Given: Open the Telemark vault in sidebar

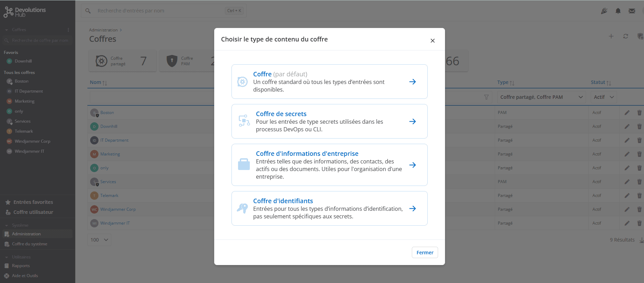Looking at the screenshot, I should point(24,131).
